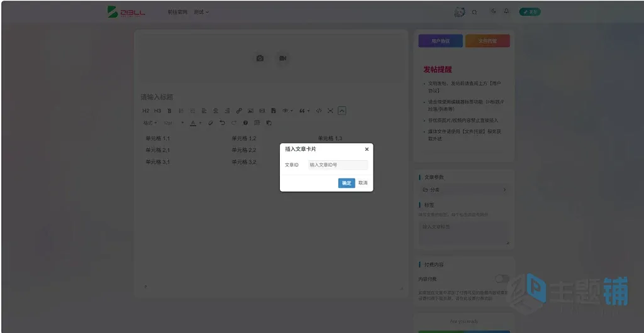Screen dimensions: 644x333
Task: Expand the 测试 navigation dropdown
Action: 201,13
